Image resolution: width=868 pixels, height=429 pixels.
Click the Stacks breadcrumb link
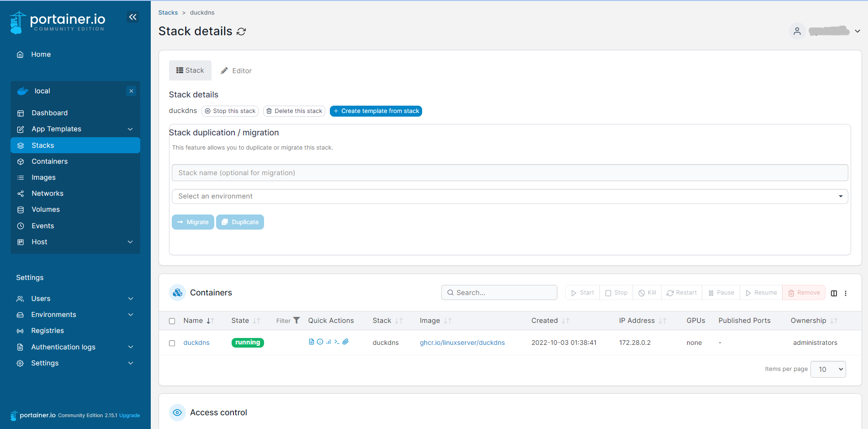168,12
